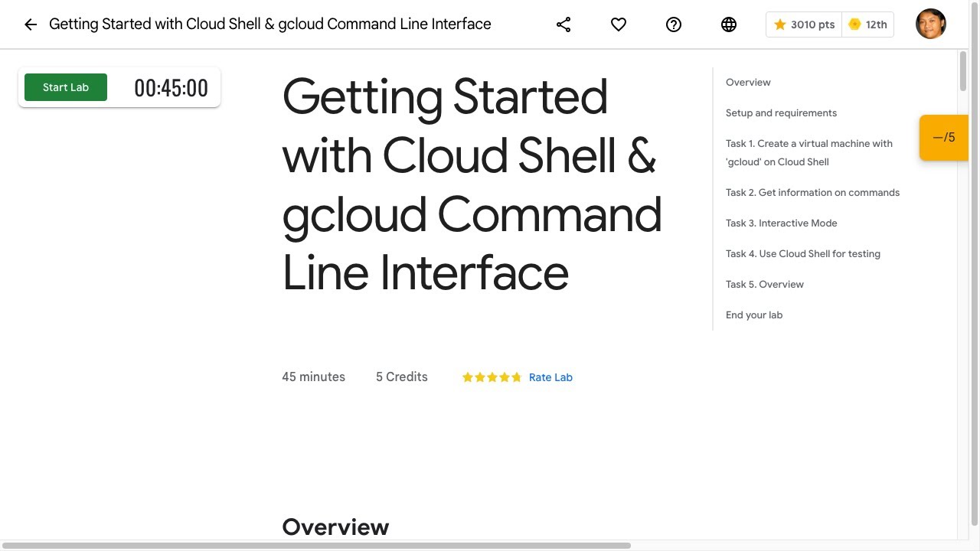View the 12th league rank badge
The height and width of the screenshot is (551, 980).
(x=868, y=24)
